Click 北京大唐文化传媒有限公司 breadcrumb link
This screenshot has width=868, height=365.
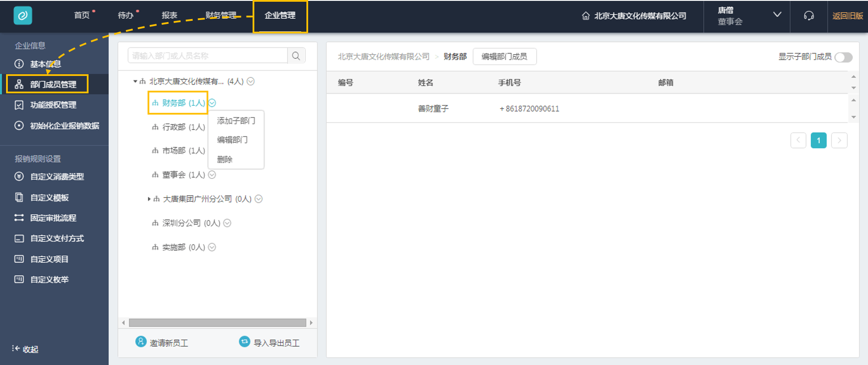(x=384, y=57)
